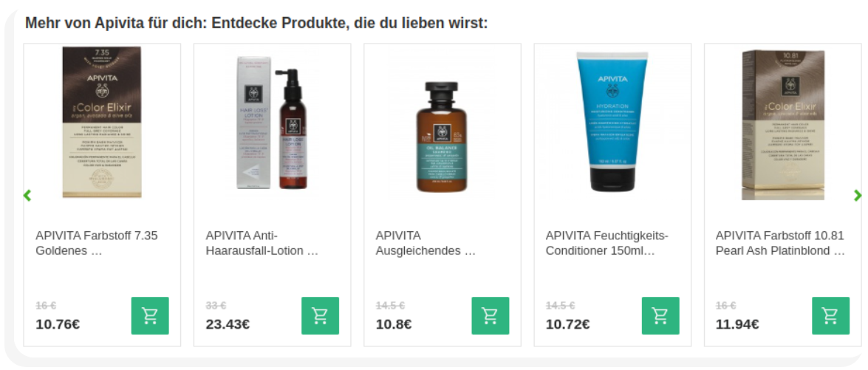Open the Hair Loss Lotion product image
Viewport: 868px width, 370px height.
(272, 123)
